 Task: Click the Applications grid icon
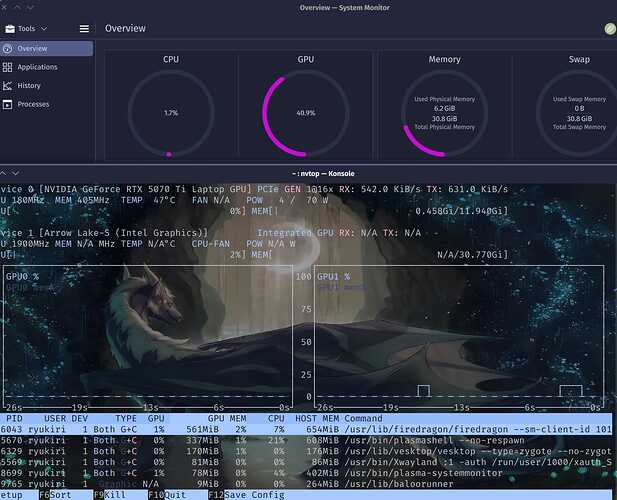[x=7, y=67]
